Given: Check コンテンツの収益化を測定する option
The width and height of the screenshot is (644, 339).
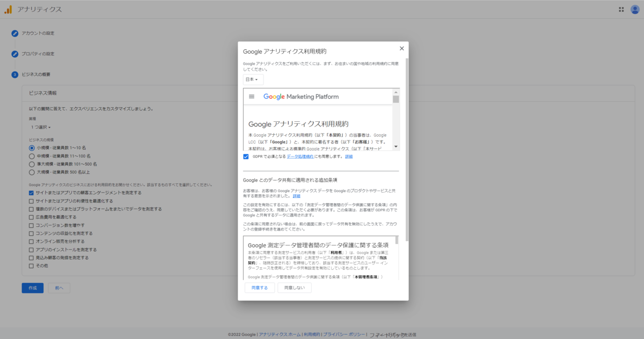Looking at the screenshot, I should [32, 233].
